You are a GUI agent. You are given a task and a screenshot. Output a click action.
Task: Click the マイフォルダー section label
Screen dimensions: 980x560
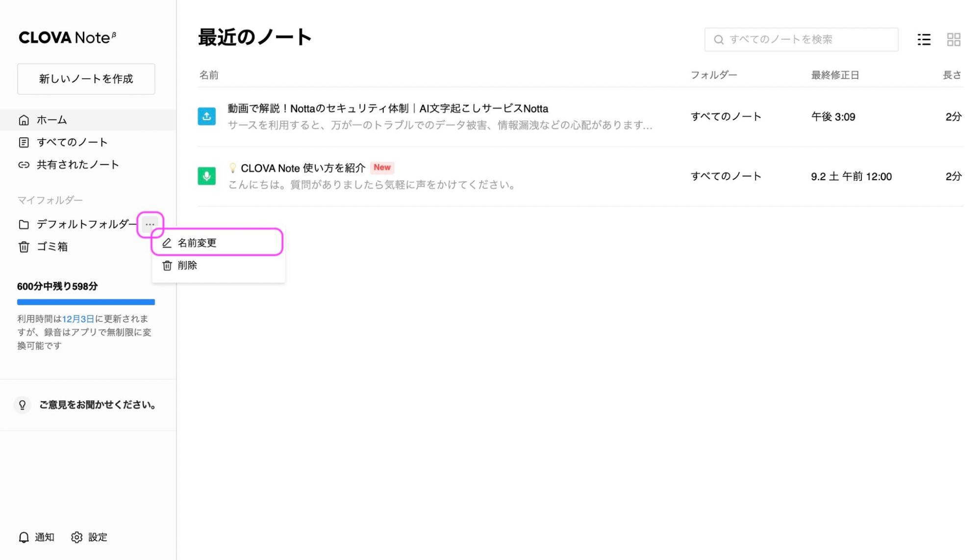point(50,200)
